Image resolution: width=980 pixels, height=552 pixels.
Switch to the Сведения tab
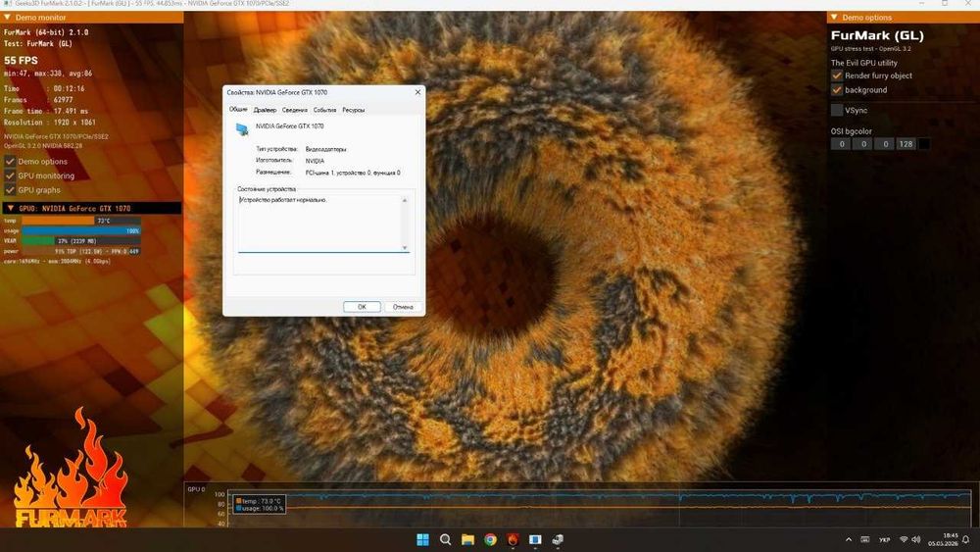(294, 110)
